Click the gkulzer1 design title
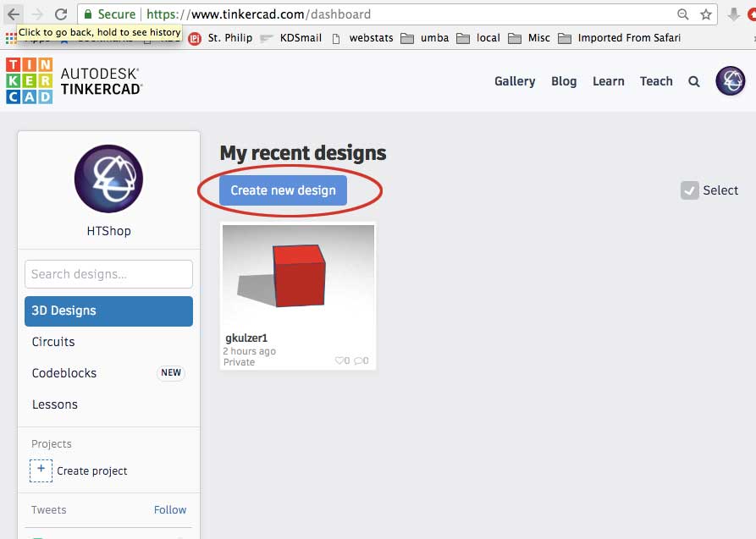 [x=246, y=338]
